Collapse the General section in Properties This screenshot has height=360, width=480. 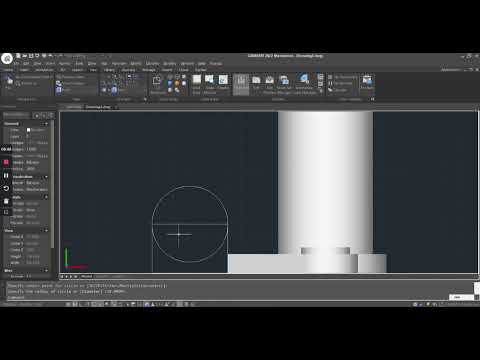pyautogui.click(x=46, y=124)
